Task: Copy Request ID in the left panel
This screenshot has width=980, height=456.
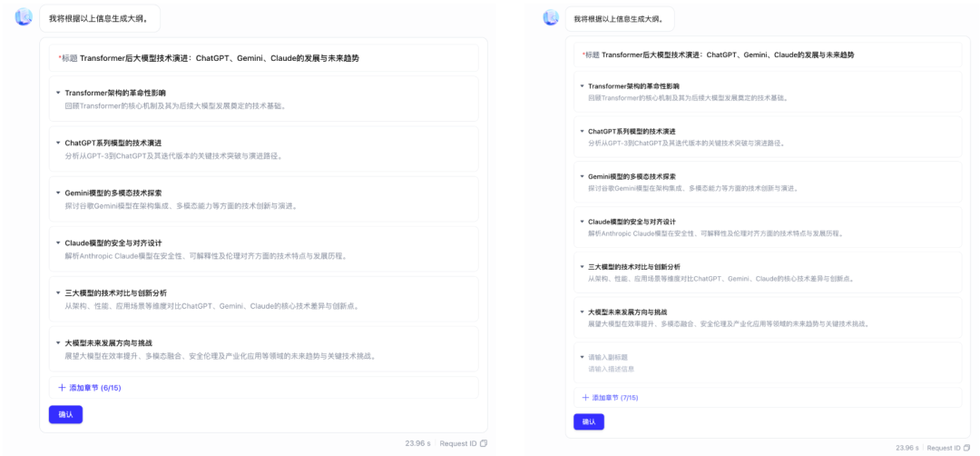Action: coord(483,443)
